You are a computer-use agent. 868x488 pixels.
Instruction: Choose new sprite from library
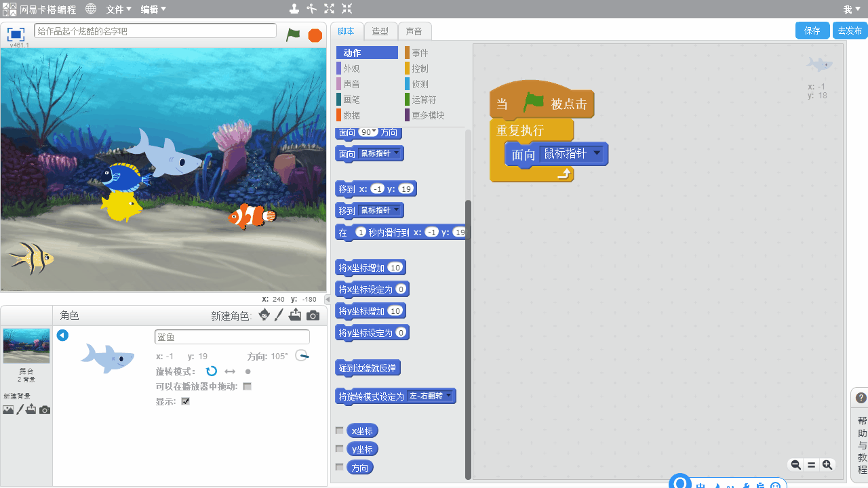pyautogui.click(x=264, y=315)
